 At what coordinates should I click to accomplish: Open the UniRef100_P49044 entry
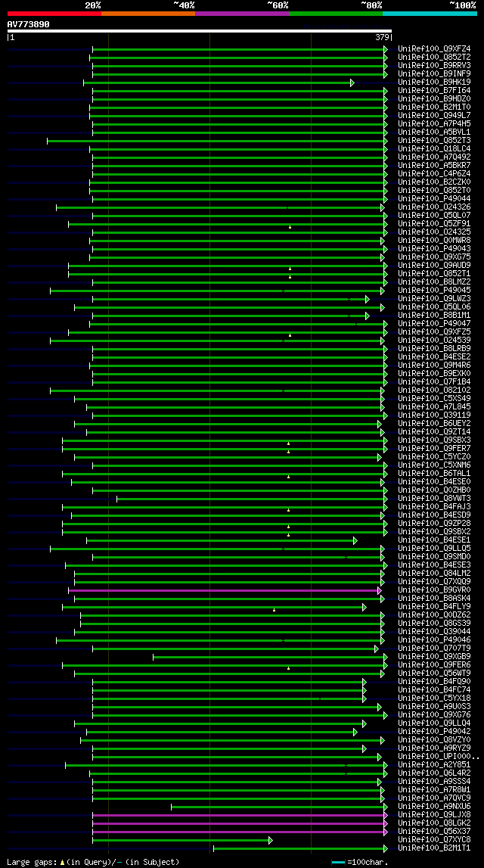(x=434, y=199)
